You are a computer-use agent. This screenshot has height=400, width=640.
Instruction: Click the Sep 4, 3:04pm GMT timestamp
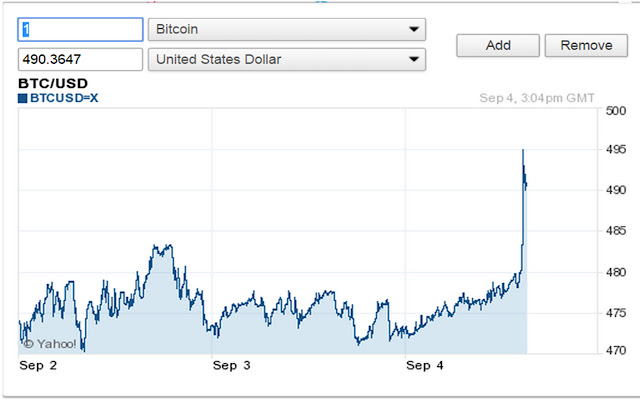click(x=536, y=98)
